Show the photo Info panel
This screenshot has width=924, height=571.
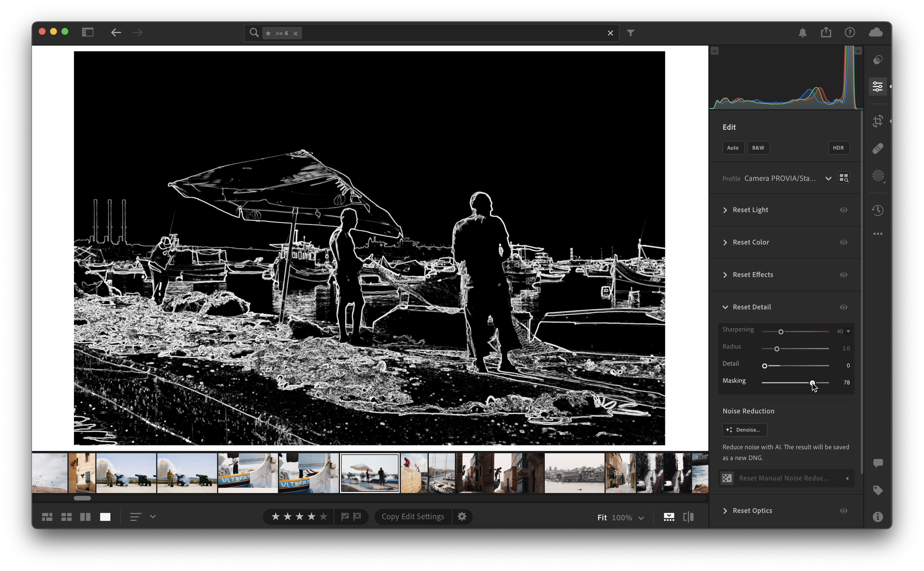877,517
